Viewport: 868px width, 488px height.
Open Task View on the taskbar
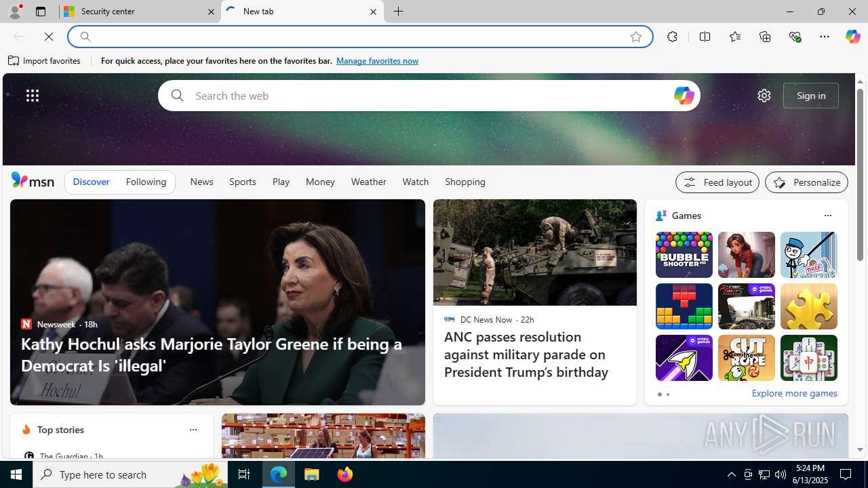(243, 474)
